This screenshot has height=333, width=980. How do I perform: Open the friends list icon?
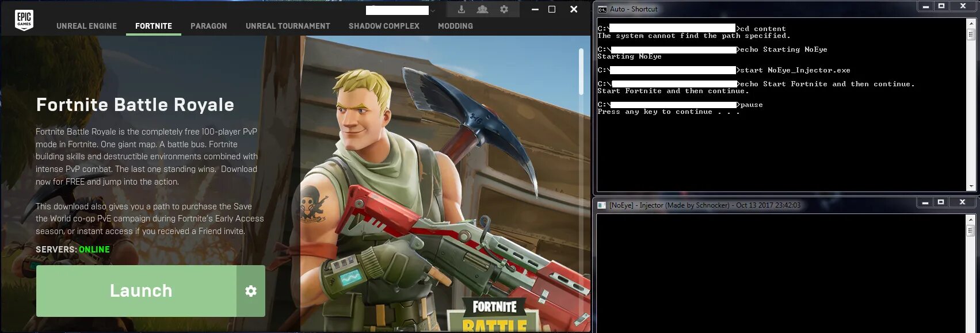(x=482, y=10)
